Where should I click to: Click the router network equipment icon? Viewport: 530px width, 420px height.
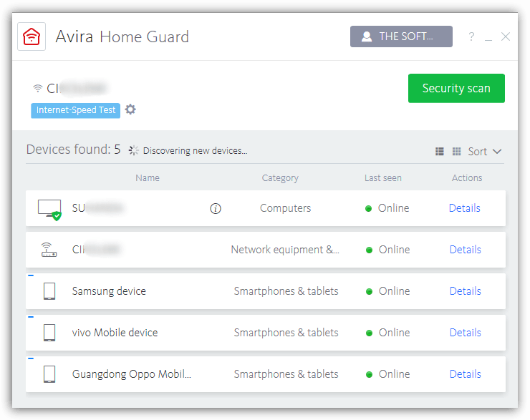pyautogui.click(x=49, y=250)
